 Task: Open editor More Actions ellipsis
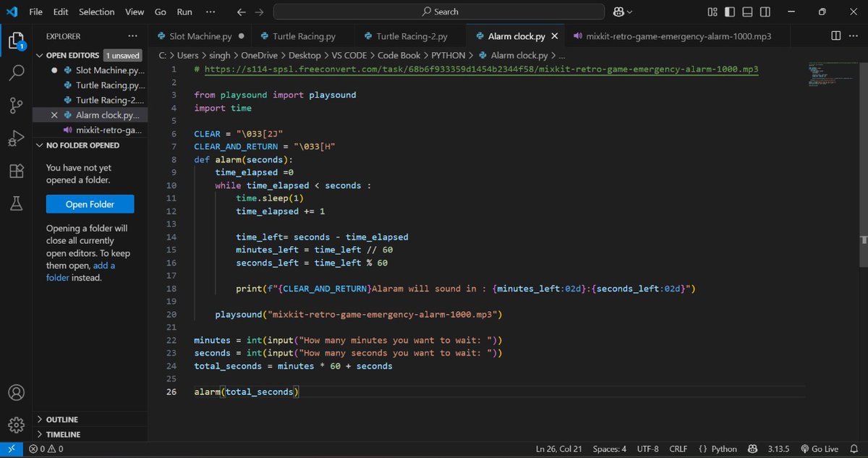(x=854, y=36)
